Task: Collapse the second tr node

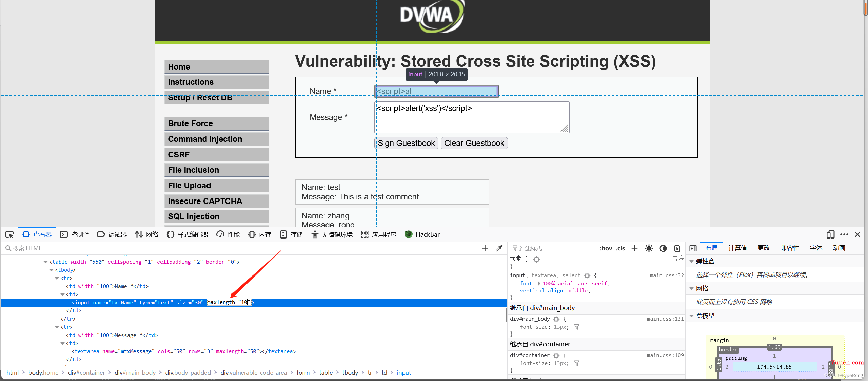Action: pos(57,327)
